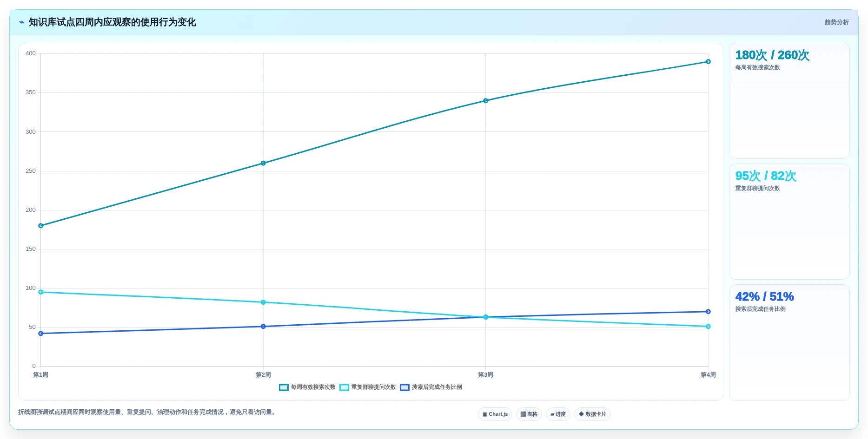Click the 表格 tag chip

point(529,414)
